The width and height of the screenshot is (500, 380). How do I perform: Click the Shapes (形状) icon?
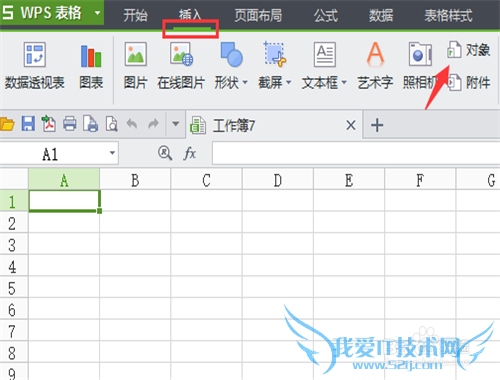[231, 54]
